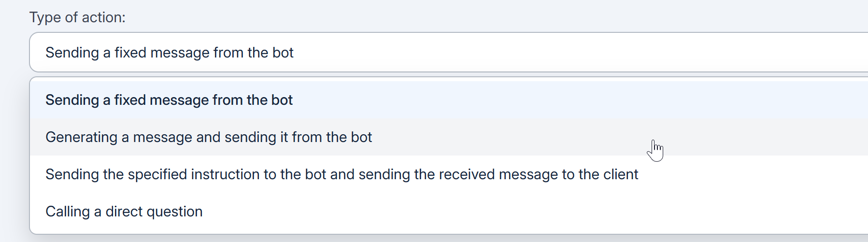Select "Sending the specified instruction to the bot" option
Viewport: 868px width, 242px height.
tap(342, 174)
